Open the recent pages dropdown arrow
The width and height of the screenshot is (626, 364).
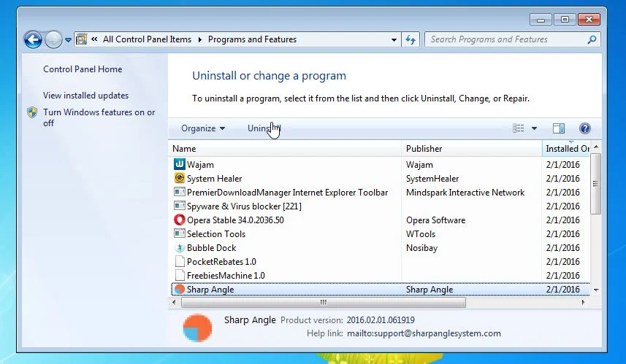click(68, 40)
